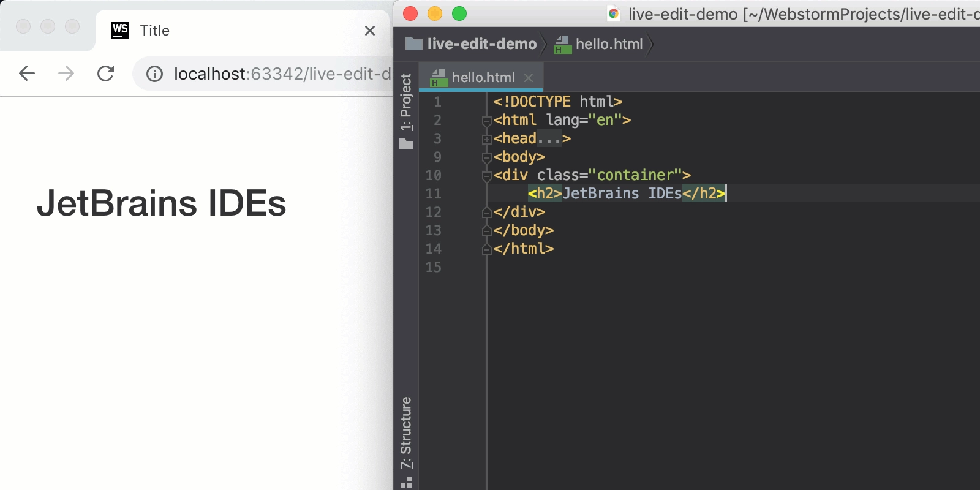Screen dimensions: 980x490
Task: Collapse the html tag fold on line 2
Action: point(487,121)
